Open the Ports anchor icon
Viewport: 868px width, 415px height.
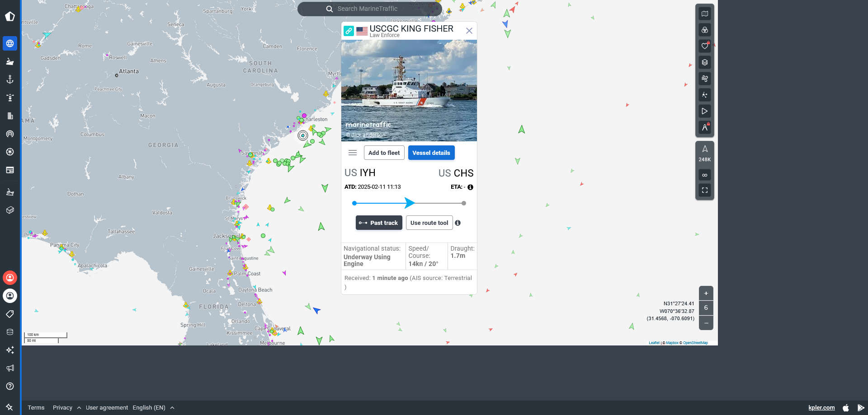(10, 79)
